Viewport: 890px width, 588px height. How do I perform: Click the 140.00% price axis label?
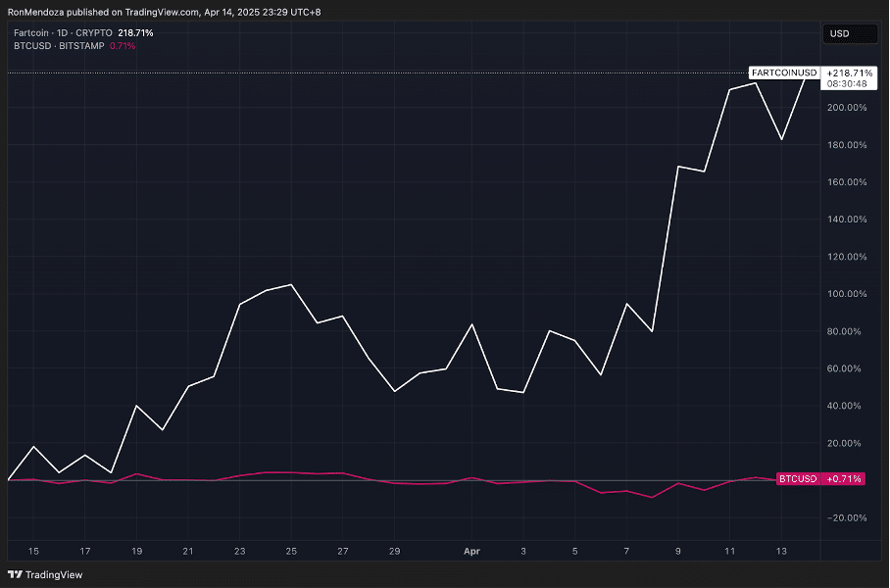coord(847,220)
